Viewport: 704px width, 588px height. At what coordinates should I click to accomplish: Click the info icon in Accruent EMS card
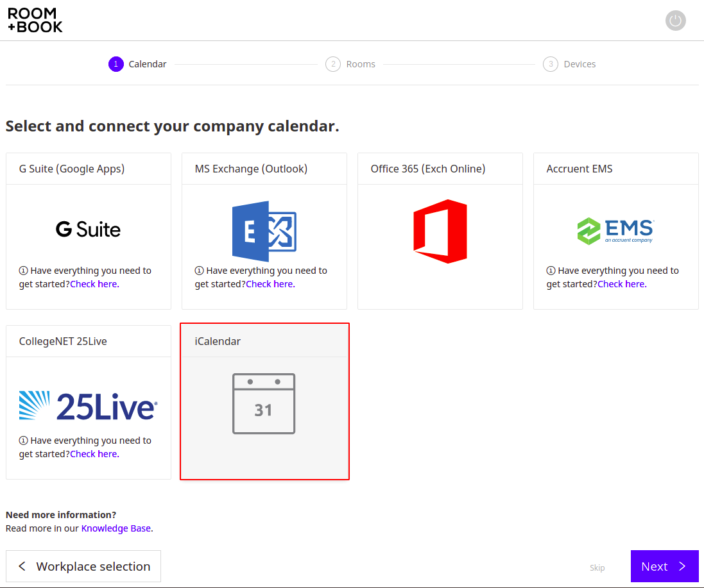click(x=551, y=271)
